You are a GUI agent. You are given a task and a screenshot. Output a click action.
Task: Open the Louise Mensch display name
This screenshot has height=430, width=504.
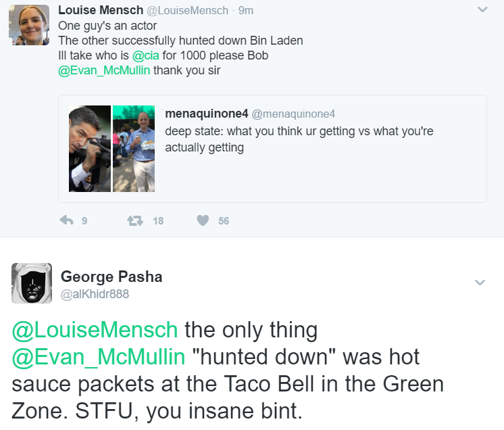coord(101,10)
